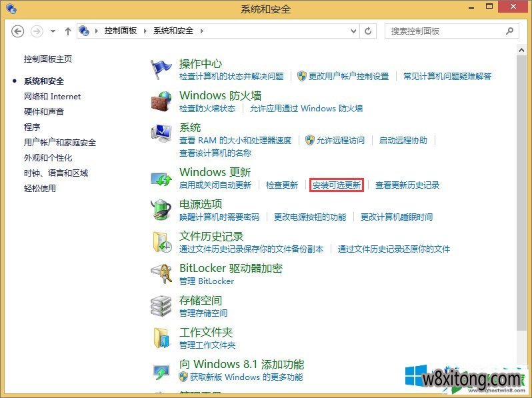532x398 pixels.
Task: Click the 工作文件夹 icon
Action: coord(161,338)
